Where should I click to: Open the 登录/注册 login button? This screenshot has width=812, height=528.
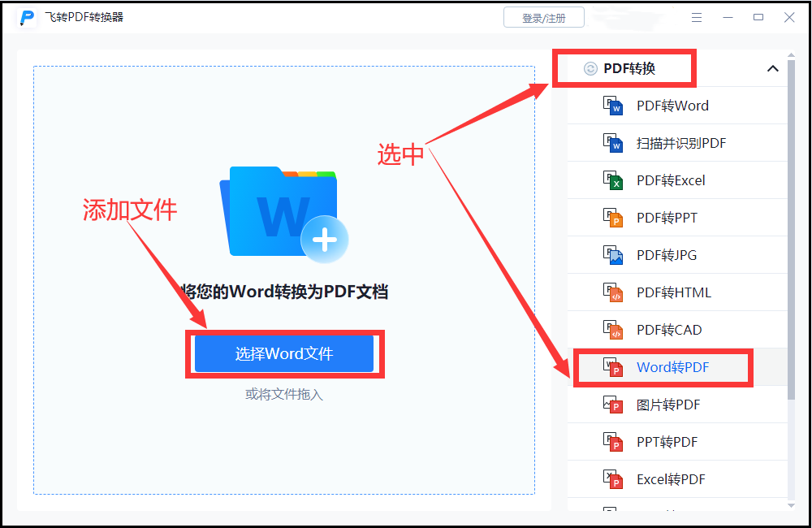(543, 16)
